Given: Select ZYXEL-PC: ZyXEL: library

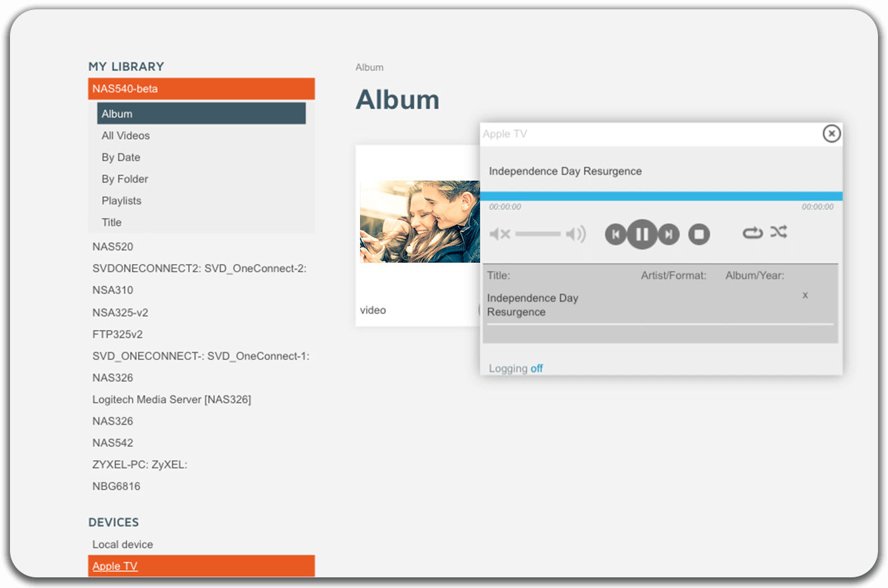Looking at the screenshot, I should (140, 465).
